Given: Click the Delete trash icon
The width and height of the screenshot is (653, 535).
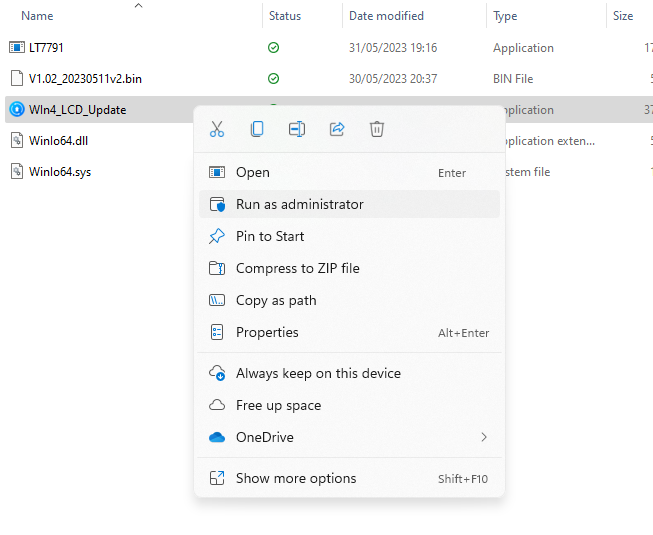Looking at the screenshot, I should point(377,129).
